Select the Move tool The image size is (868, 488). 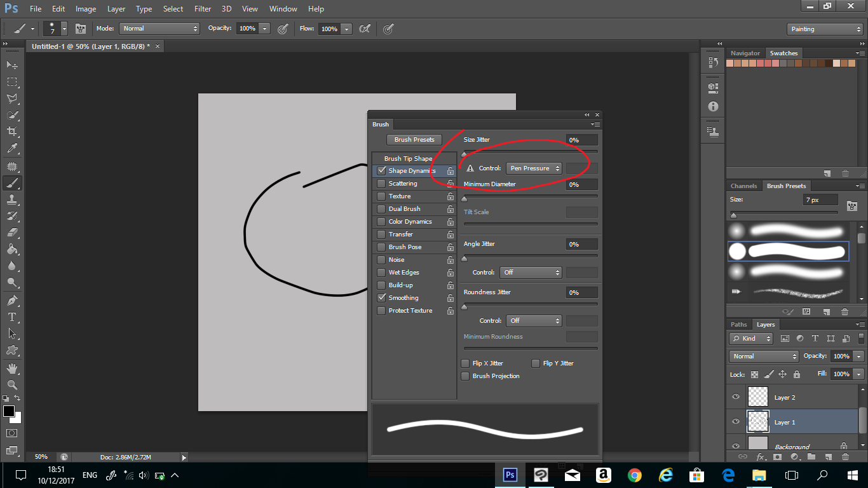tap(12, 65)
